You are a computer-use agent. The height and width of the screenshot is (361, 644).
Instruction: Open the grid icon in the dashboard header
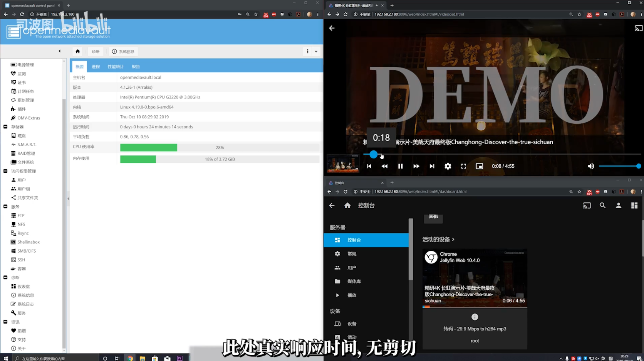click(634, 206)
